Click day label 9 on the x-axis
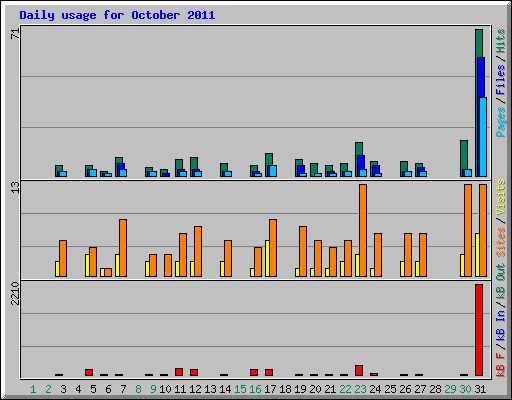512x400 pixels. click(x=153, y=389)
